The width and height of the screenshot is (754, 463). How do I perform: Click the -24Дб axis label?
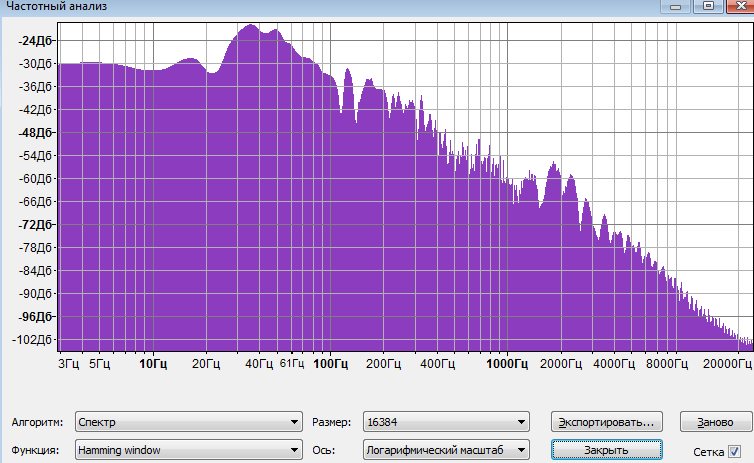pyautogui.click(x=35, y=41)
